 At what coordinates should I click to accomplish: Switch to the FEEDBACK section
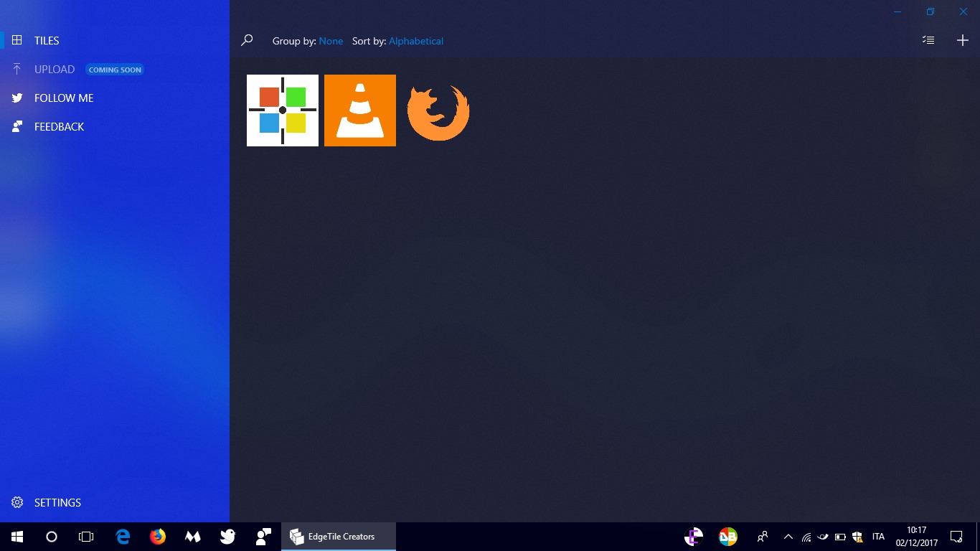(59, 126)
